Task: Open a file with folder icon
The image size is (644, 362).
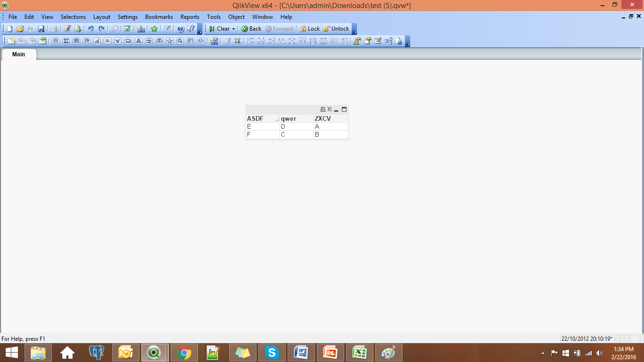Action: coord(20,29)
